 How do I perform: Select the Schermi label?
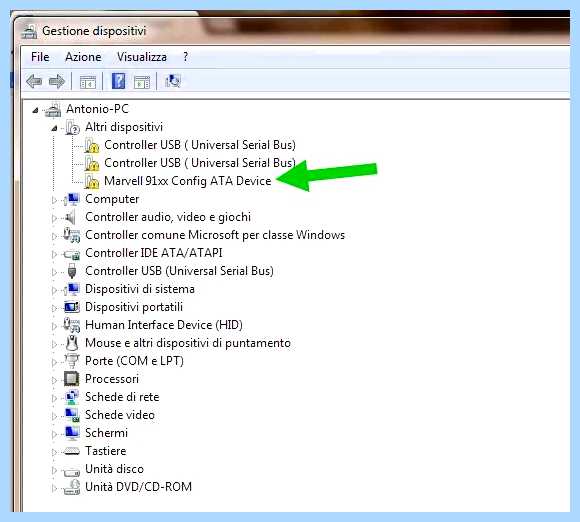pyautogui.click(x=107, y=433)
